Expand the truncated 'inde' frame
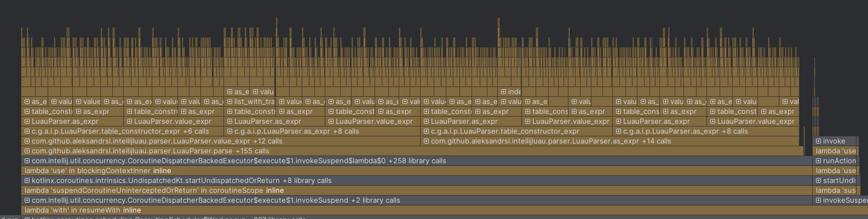This screenshot has width=868, height=219. coord(503,92)
